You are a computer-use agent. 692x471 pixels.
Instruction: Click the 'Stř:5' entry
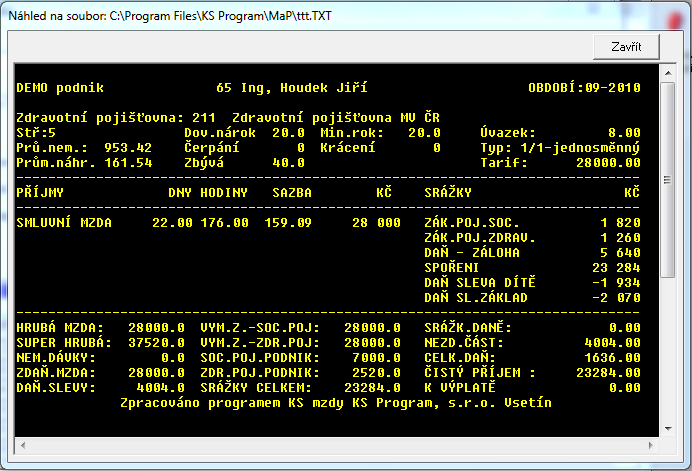tap(36, 132)
